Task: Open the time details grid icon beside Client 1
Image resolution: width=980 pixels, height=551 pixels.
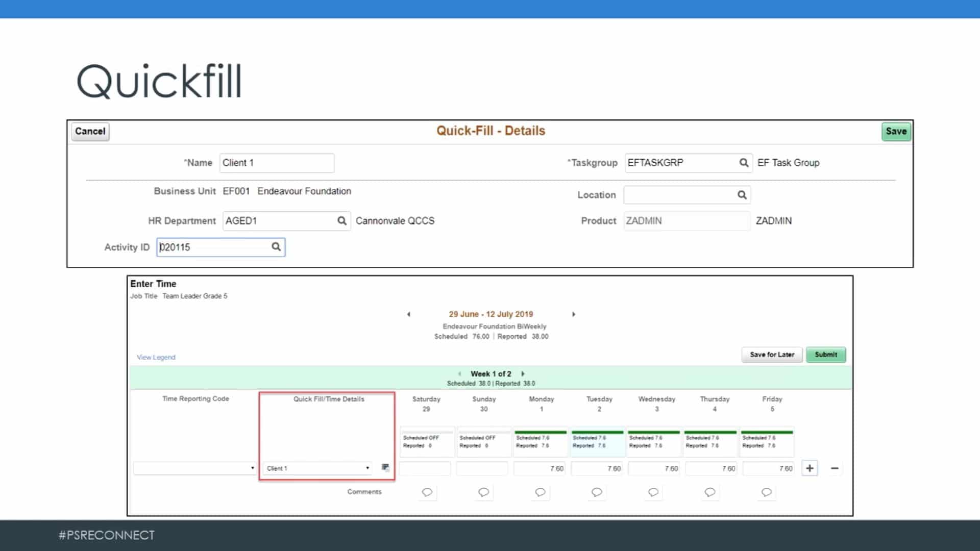Action: coord(386,467)
